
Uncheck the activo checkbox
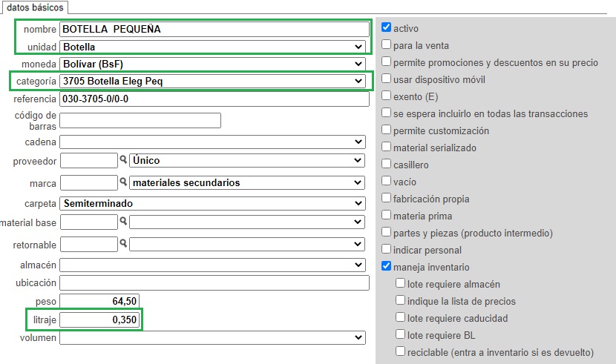(x=386, y=27)
